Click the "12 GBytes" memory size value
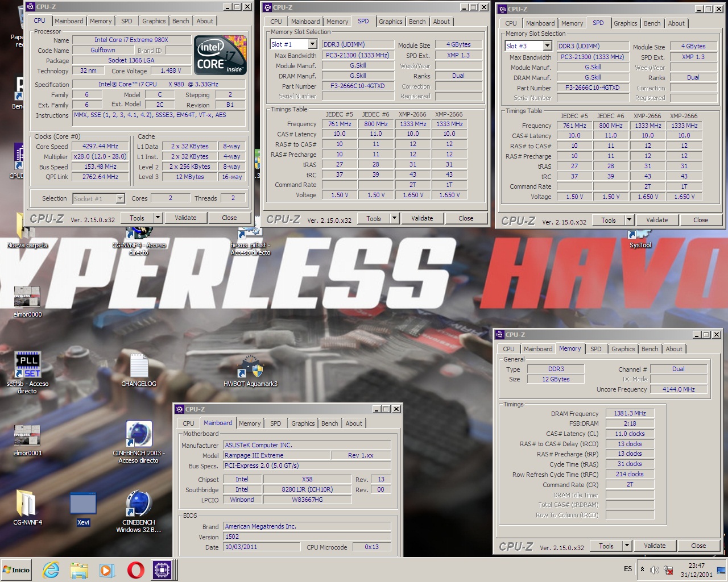 (x=556, y=379)
